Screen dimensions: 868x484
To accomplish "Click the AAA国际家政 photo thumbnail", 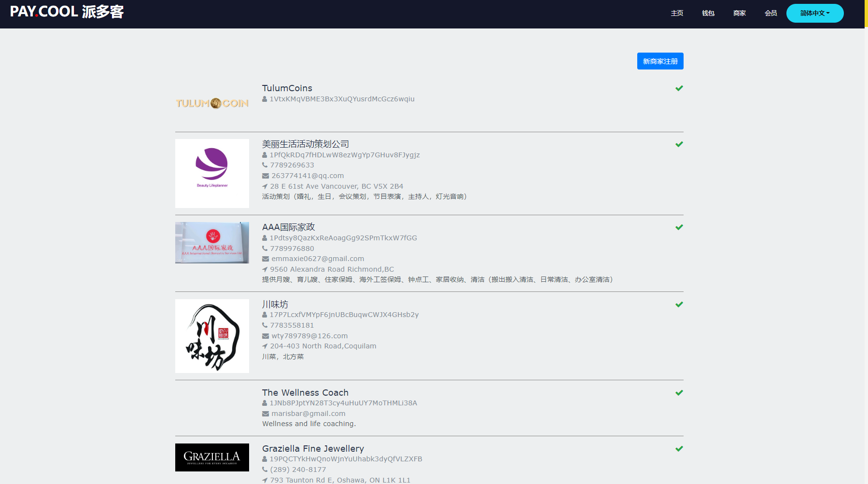I will [x=212, y=243].
